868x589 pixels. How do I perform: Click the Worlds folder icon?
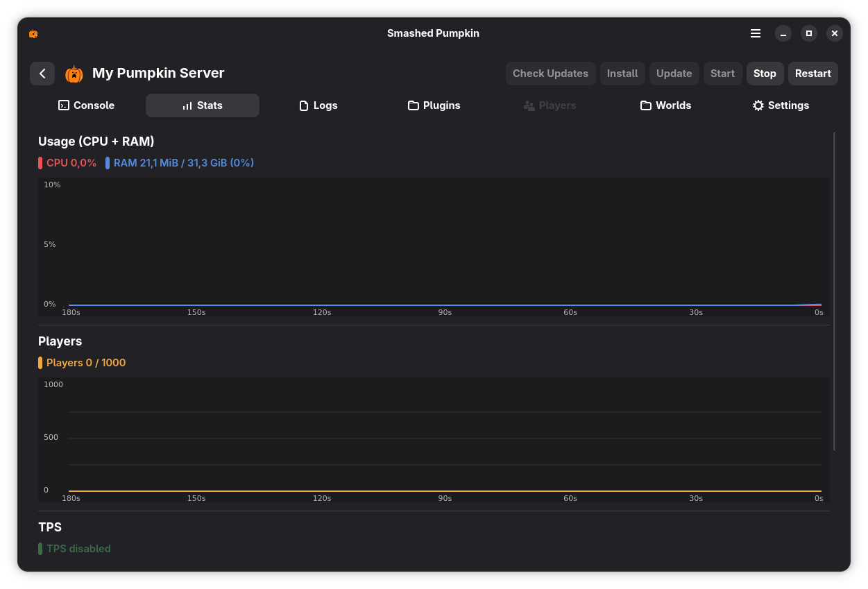[x=645, y=105]
